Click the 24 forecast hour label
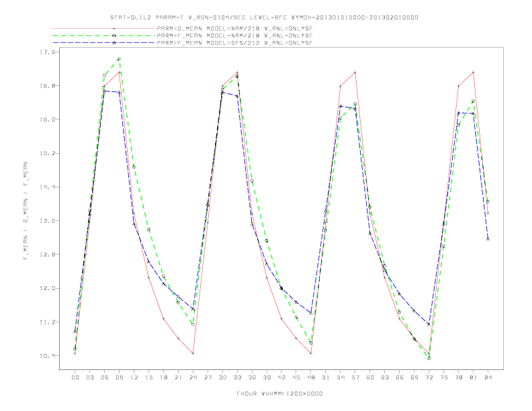This screenshot has height=411, width=532. pos(193,377)
